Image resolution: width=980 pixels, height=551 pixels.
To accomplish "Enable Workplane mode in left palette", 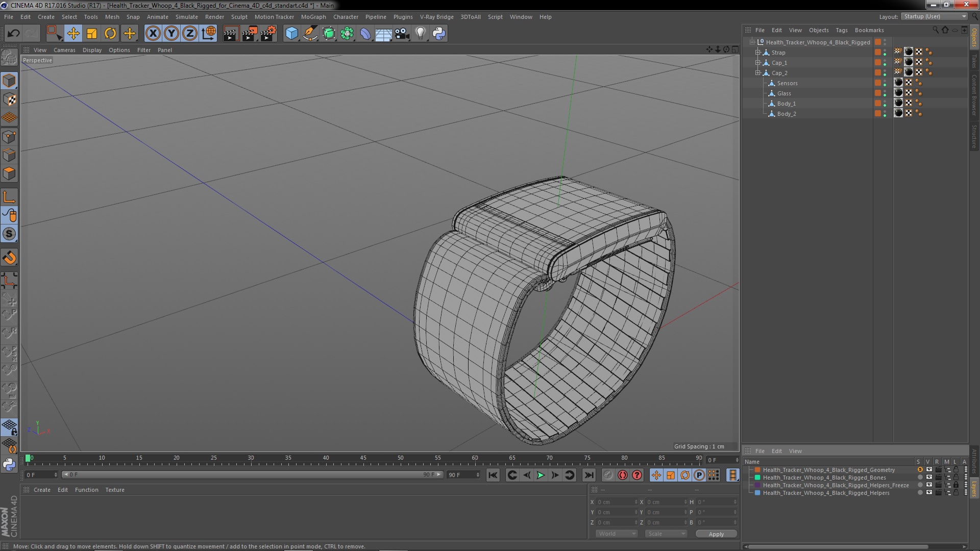I will click(9, 118).
